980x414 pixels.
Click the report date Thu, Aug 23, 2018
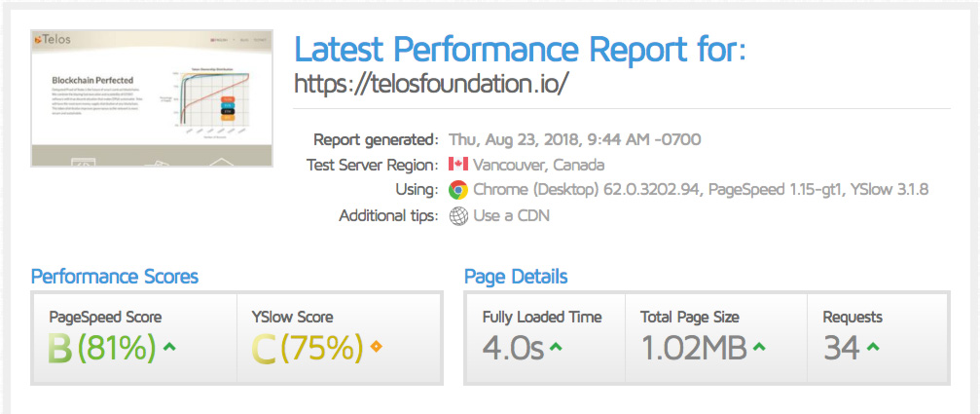click(x=515, y=139)
